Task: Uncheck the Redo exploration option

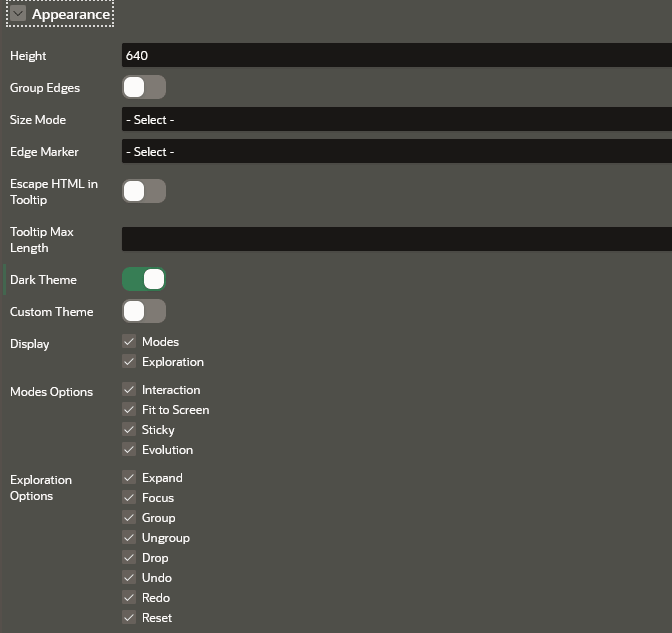Action: pos(129,597)
